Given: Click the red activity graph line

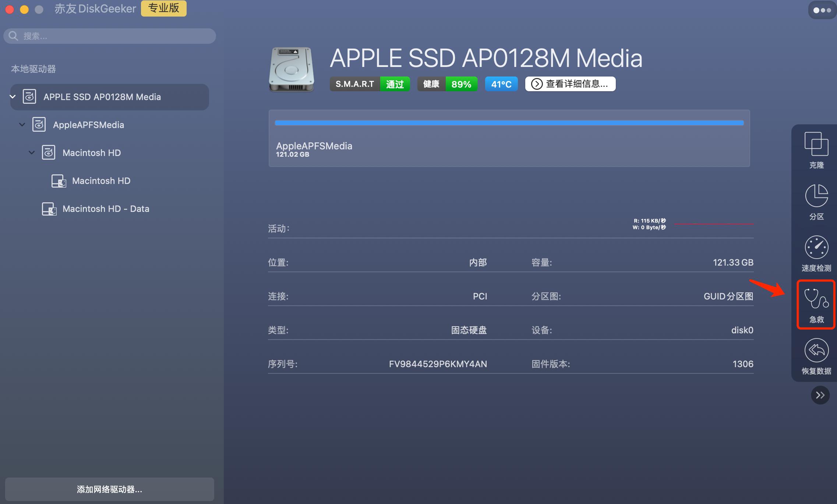Looking at the screenshot, I should pos(714,224).
